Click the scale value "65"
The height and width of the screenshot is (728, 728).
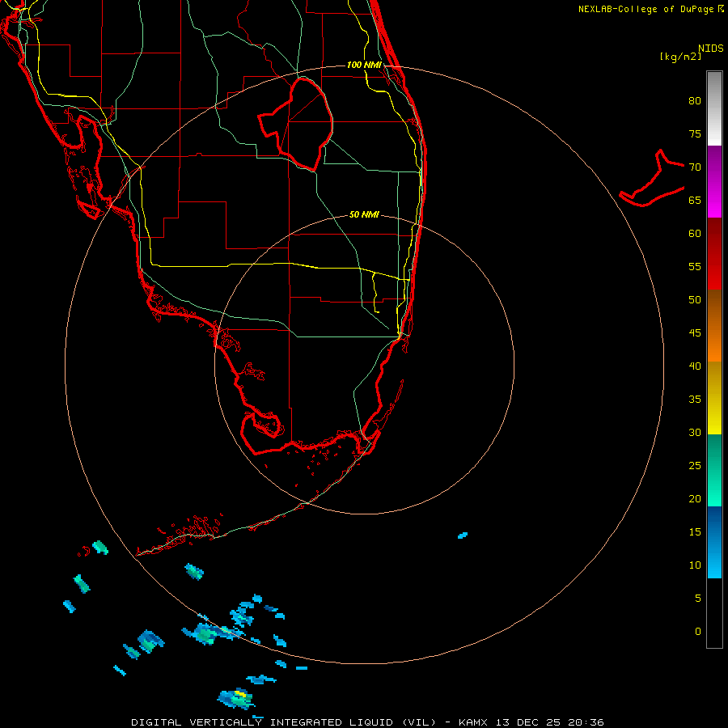(x=695, y=200)
